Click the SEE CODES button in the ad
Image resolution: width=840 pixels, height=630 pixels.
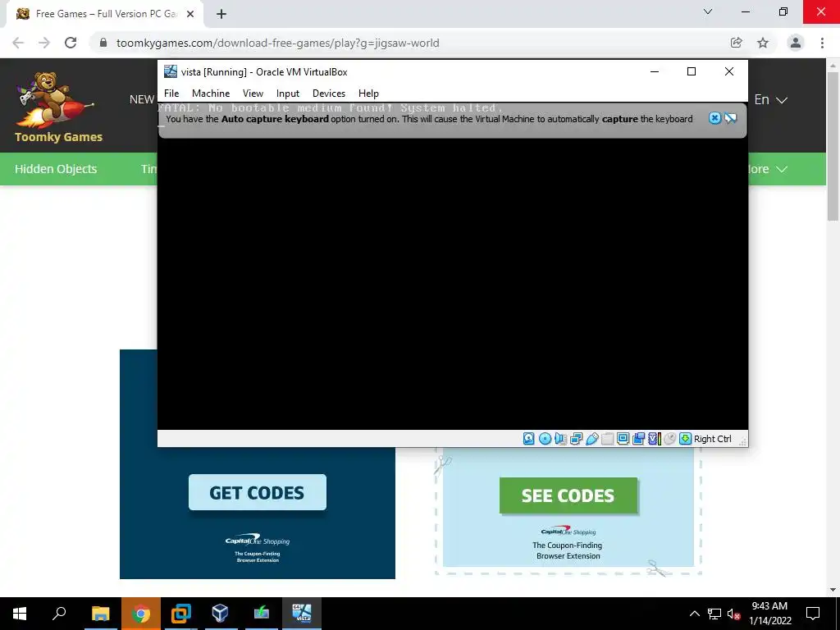pyautogui.click(x=568, y=495)
